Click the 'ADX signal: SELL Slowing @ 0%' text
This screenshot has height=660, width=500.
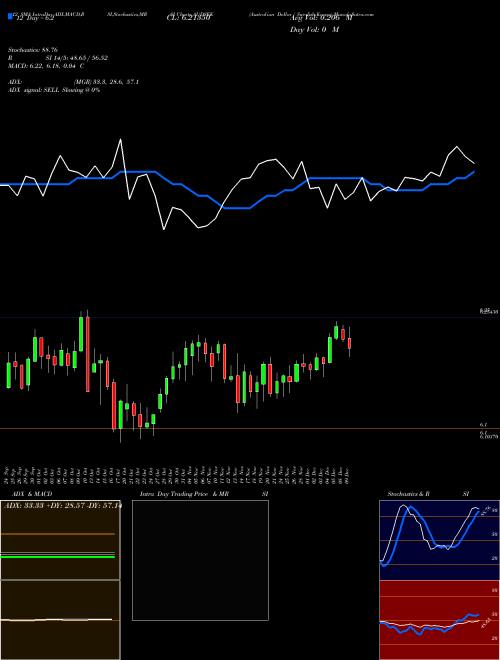click(54, 90)
